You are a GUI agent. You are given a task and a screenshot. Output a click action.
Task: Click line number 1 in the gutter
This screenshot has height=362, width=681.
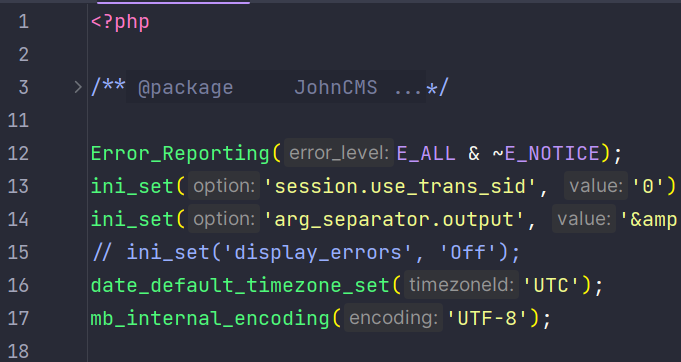(x=23, y=22)
